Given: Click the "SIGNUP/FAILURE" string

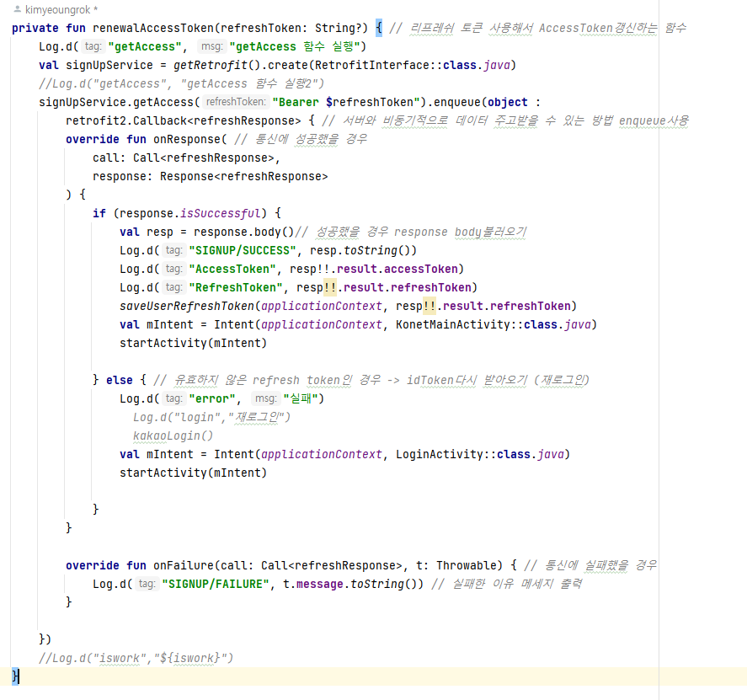Looking at the screenshot, I should tap(216, 585).
